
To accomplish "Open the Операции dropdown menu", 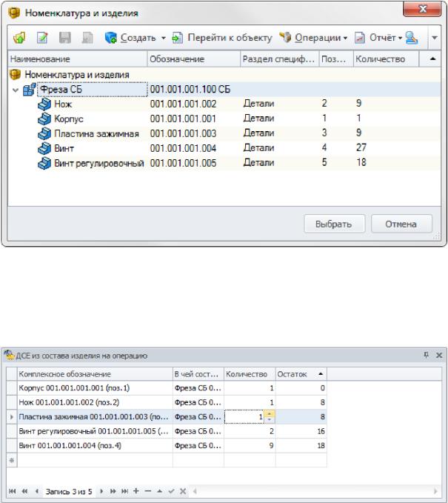I will (313, 38).
